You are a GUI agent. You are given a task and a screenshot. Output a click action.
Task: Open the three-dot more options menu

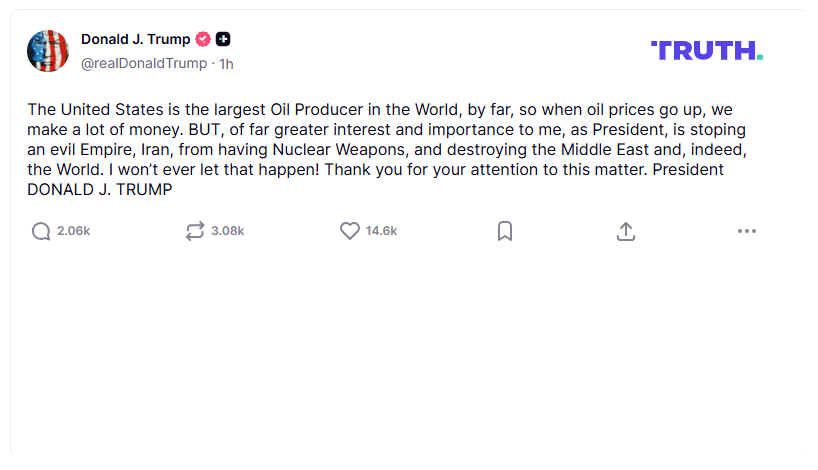pyautogui.click(x=747, y=231)
